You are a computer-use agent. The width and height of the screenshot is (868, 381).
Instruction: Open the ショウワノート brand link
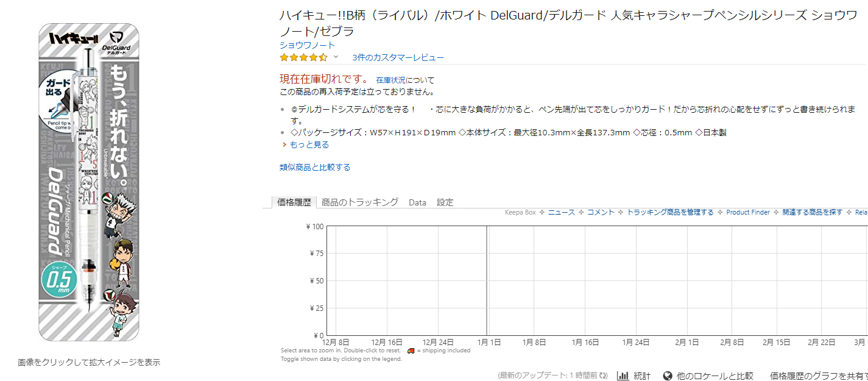(x=307, y=45)
